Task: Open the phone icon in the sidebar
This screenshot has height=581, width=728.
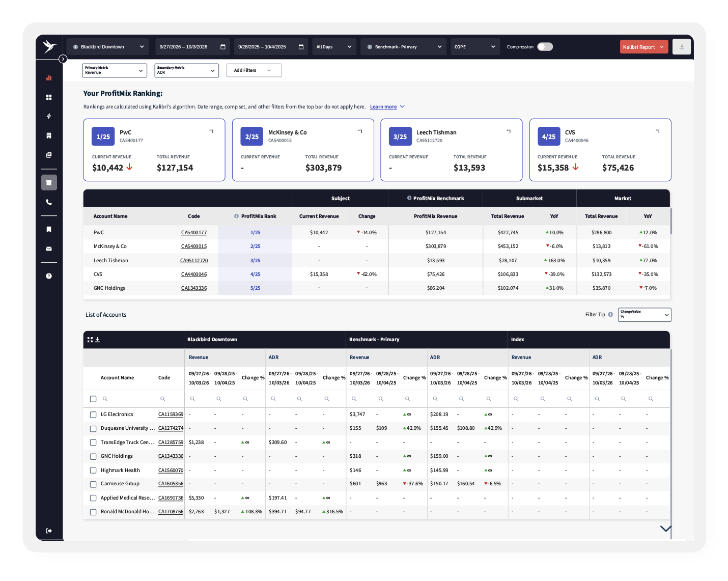Action: click(49, 202)
